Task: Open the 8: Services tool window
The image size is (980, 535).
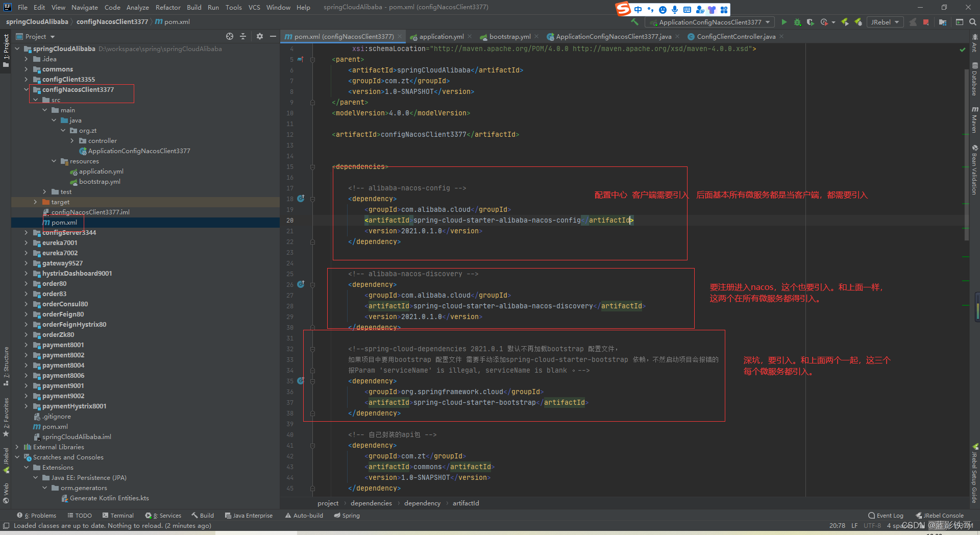Action: click(x=163, y=516)
